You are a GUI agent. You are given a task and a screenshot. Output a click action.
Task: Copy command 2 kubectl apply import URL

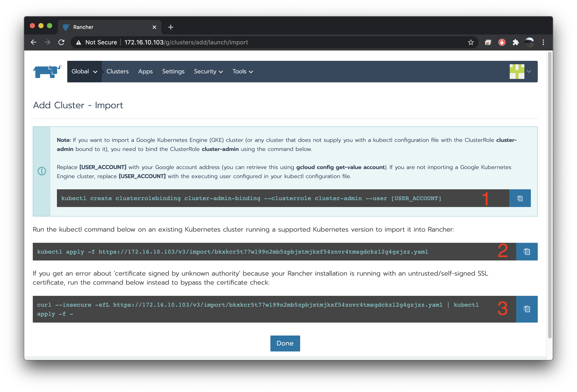527,251
